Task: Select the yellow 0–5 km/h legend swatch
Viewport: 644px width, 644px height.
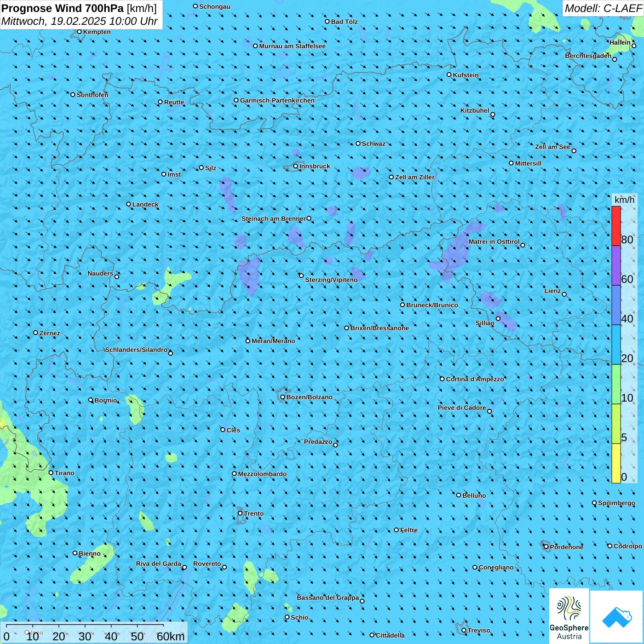Action: pos(616,463)
